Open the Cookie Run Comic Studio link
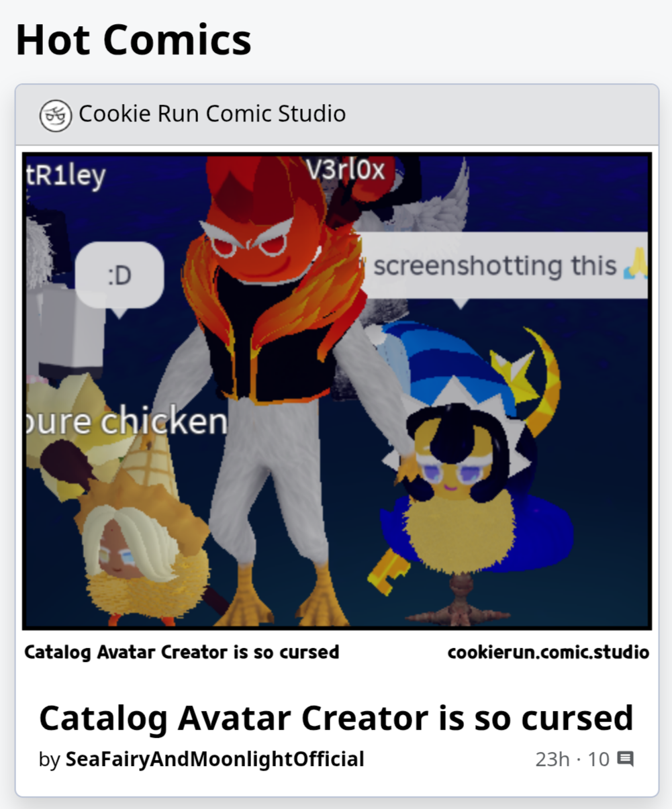The image size is (672, 809). (212, 113)
